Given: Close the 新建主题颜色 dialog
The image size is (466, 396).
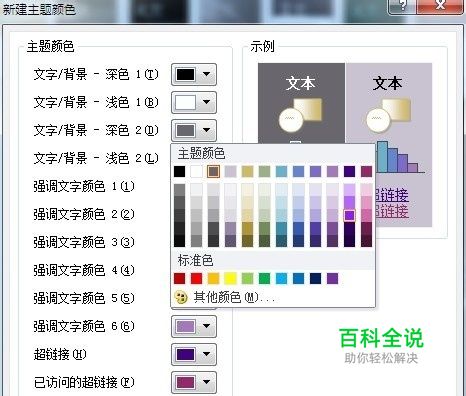Looking at the screenshot, I should point(440,5).
